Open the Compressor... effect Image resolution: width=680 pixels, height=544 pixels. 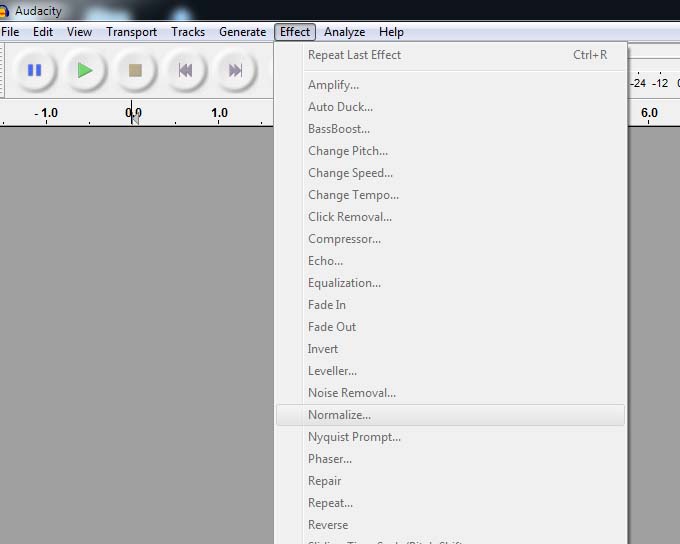pyautogui.click(x=451, y=239)
